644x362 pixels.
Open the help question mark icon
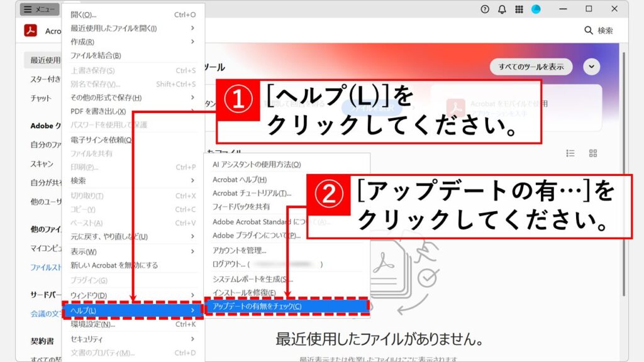[x=485, y=9]
